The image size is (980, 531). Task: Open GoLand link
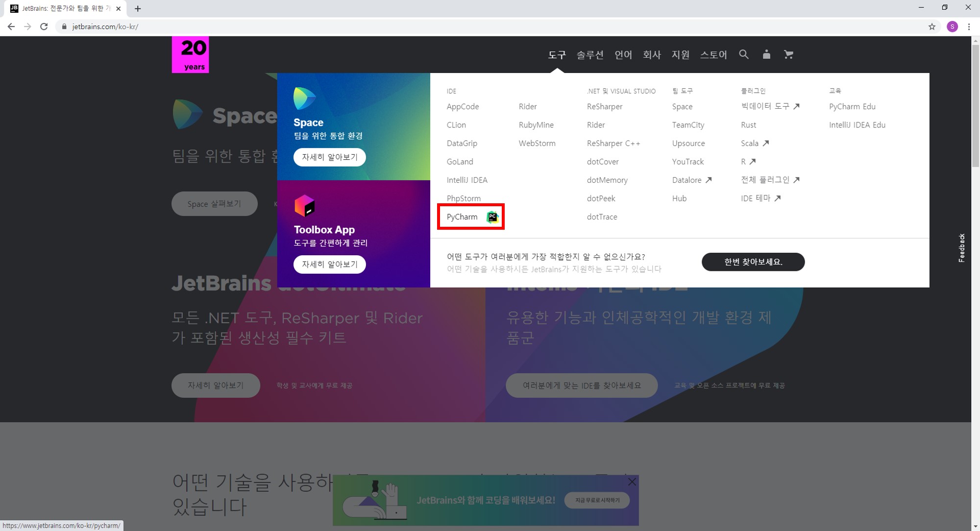click(460, 162)
